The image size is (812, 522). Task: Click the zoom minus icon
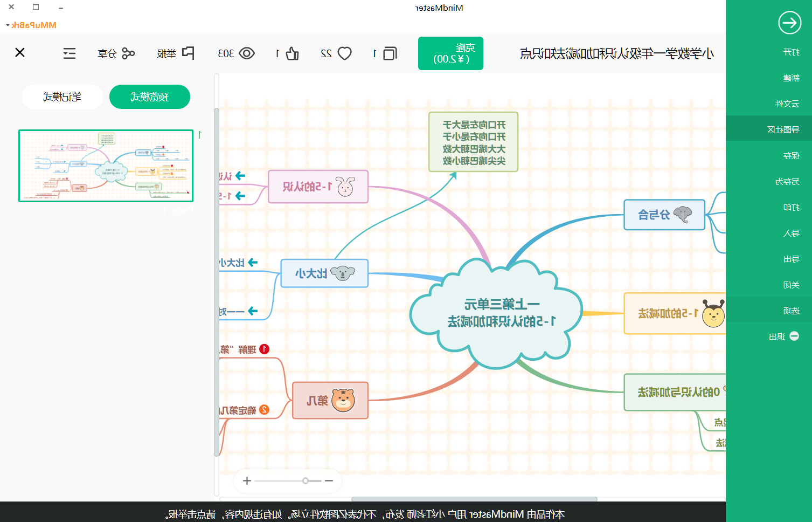point(329,480)
